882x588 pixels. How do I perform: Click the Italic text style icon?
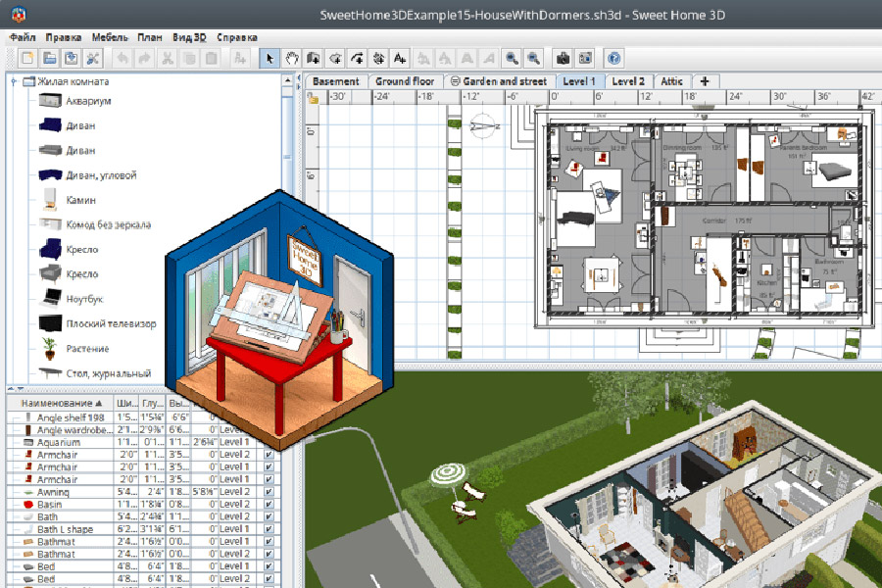click(x=489, y=58)
